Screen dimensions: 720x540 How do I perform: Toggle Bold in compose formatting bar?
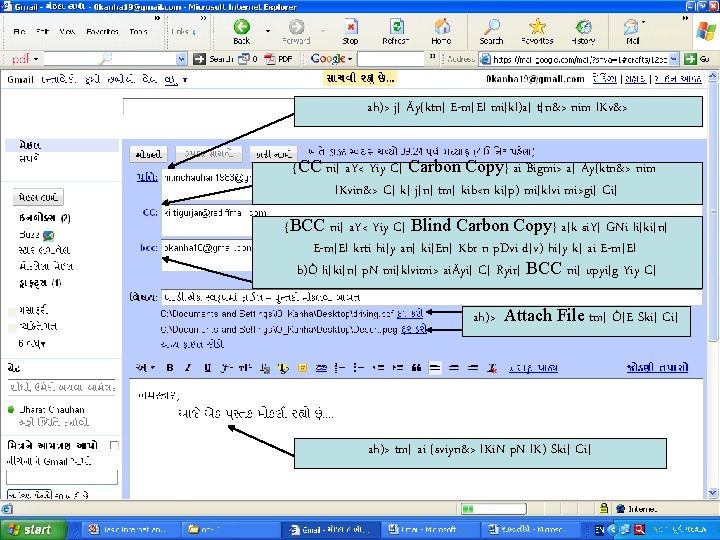click(170, 367)
